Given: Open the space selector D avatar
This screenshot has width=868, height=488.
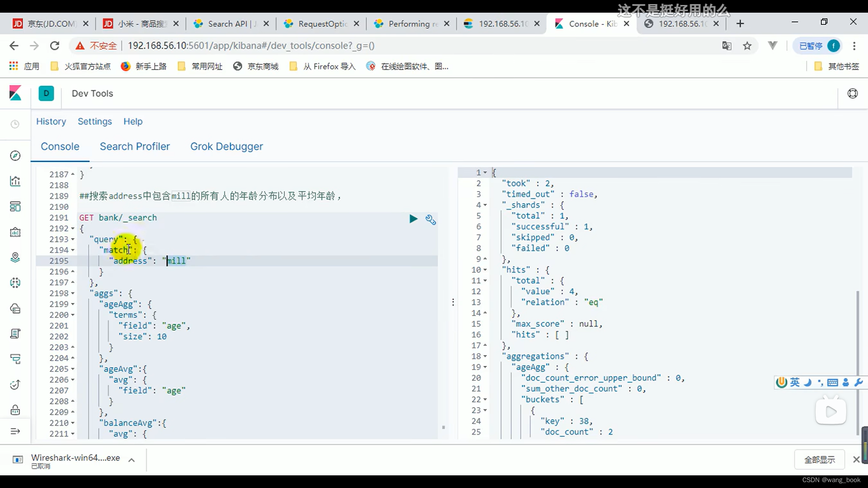Looking at the screenshot, I should pyautogui.click(x=46, y=93).
